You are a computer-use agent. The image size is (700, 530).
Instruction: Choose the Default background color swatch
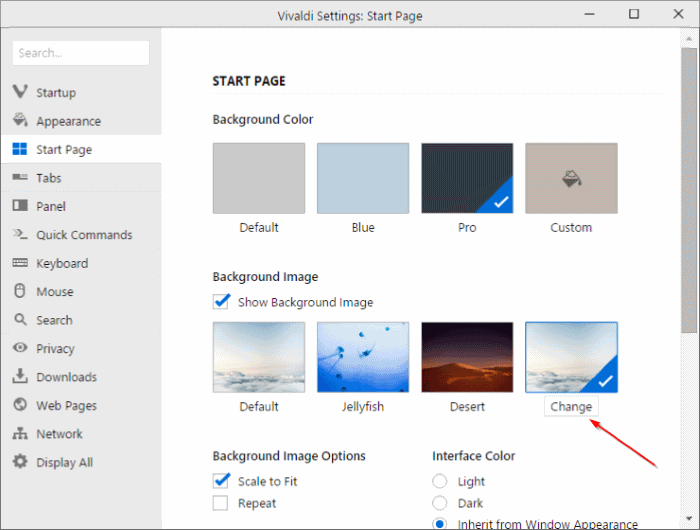(259, 178)
